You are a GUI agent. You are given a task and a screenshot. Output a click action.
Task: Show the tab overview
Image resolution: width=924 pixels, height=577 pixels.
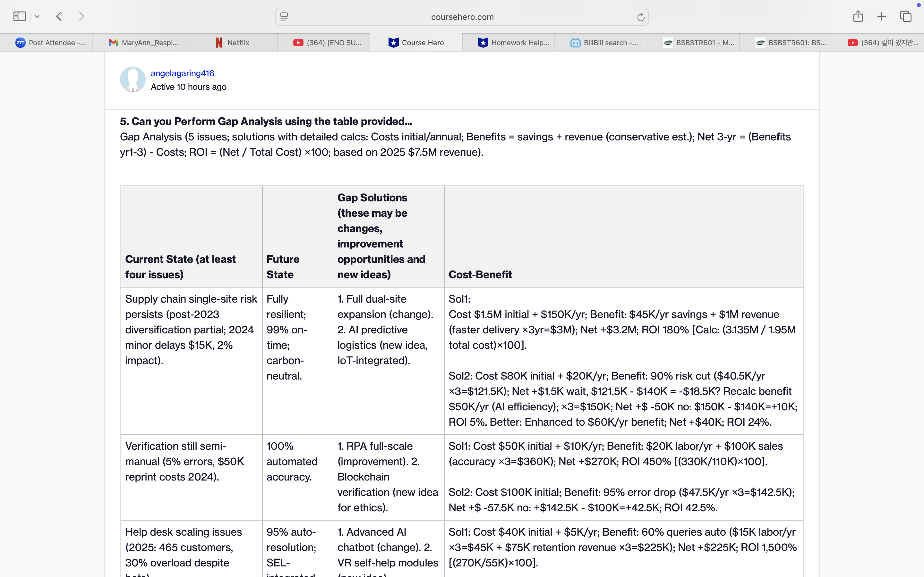click(906, 16)
